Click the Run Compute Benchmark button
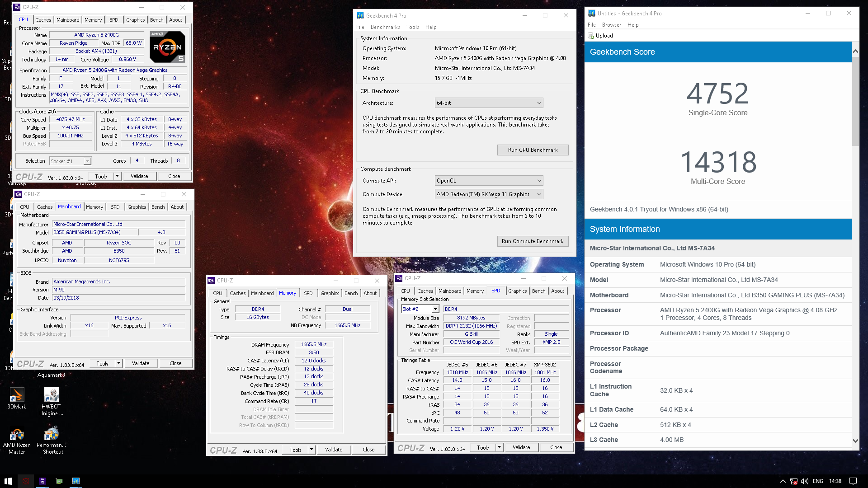This screenshot has height=488, width=868. coord(533,241)
